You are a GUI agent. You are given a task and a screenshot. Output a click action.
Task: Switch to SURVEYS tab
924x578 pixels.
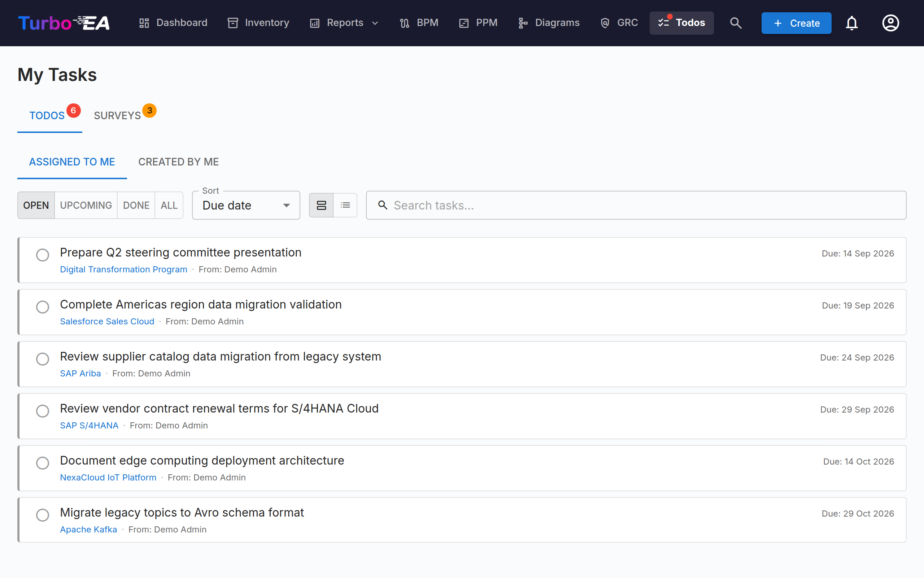click(118, 116)
